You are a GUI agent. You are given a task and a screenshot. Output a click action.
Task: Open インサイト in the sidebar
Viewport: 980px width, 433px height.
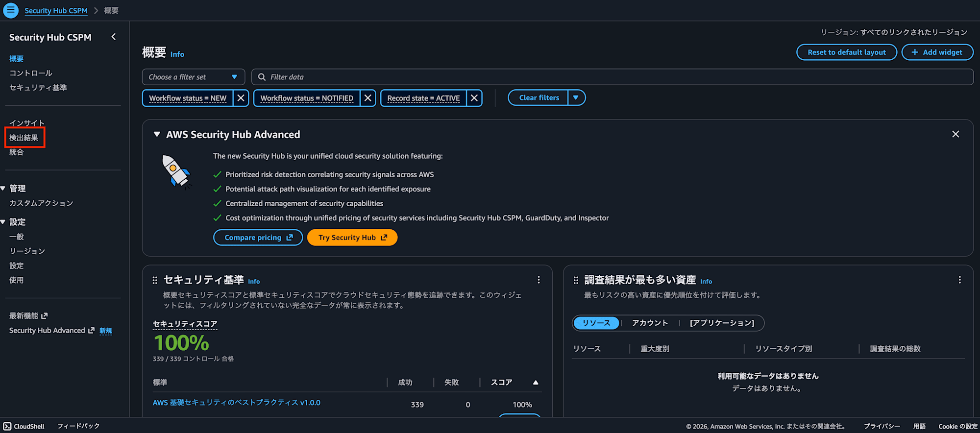(x=27, y=123)
